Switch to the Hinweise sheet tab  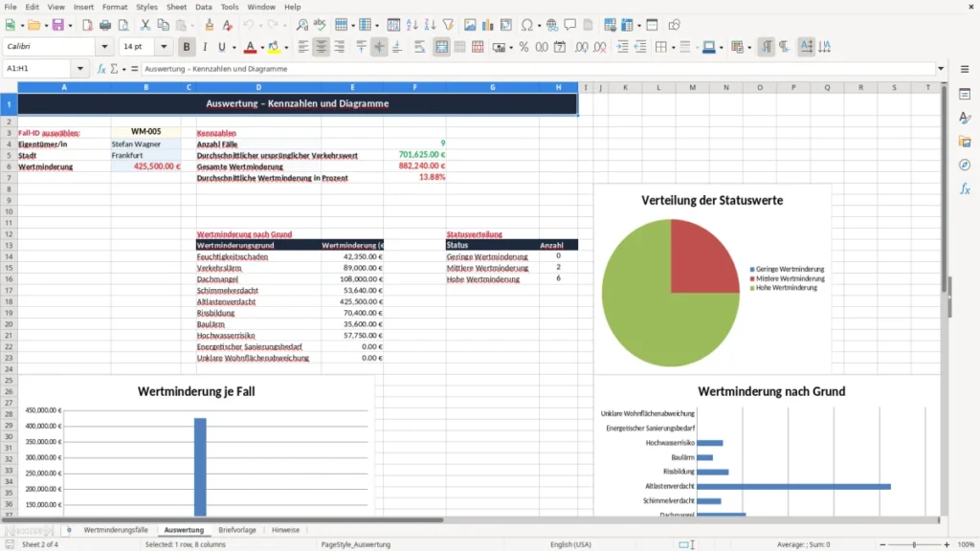(285, 530)
